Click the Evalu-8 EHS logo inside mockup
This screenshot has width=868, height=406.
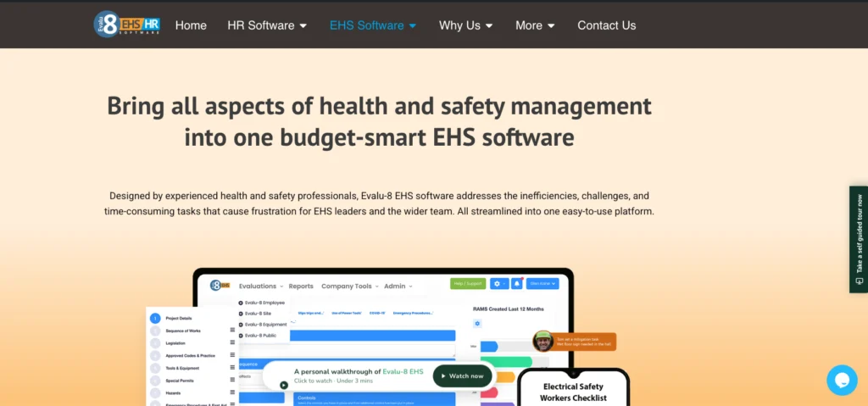(220, 286)
